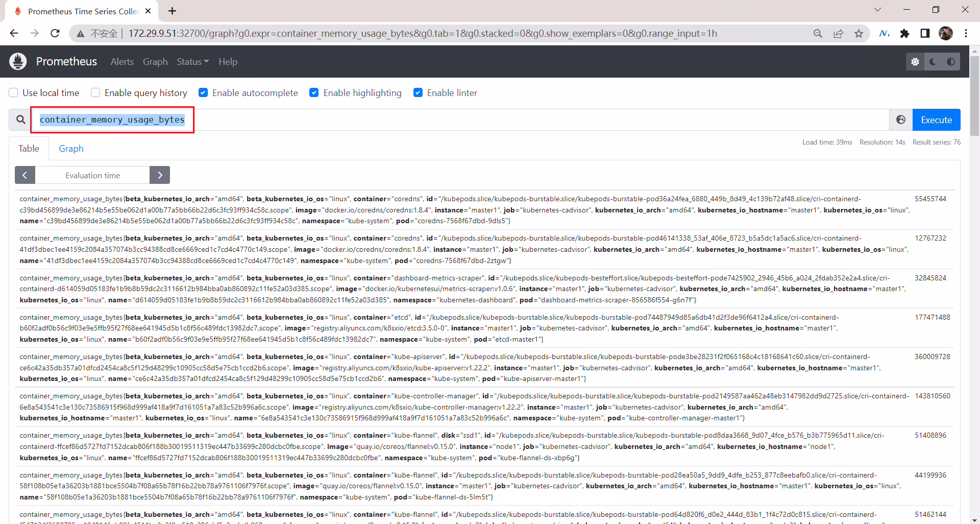
Task: Switch to the Table tab
Action: pyautogui.click(x=29, y=149)
